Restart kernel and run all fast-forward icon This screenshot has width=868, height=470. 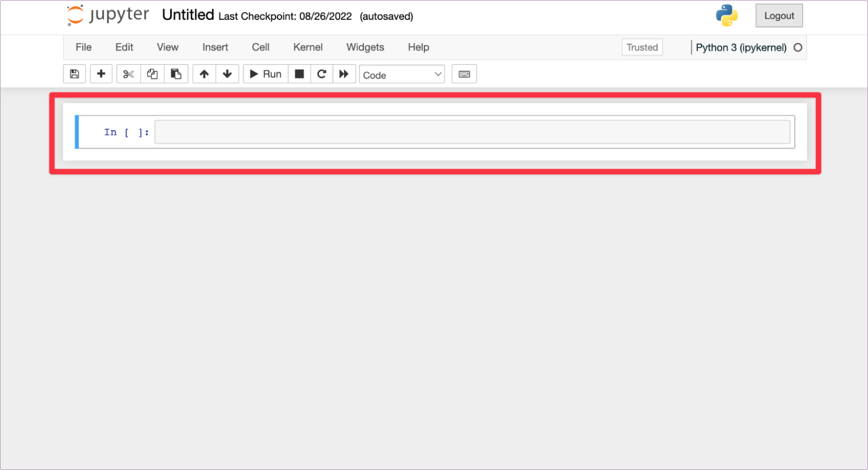point(344,74)
